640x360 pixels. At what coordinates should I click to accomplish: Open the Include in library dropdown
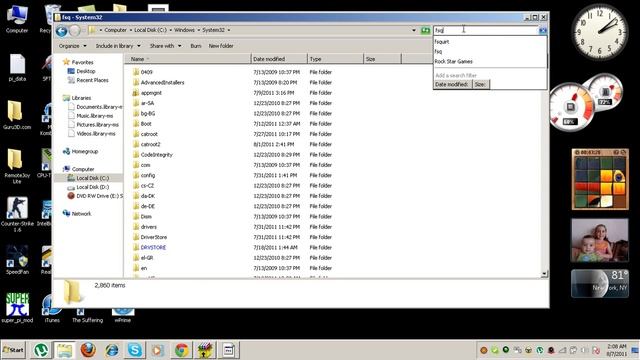click(118, 46)
